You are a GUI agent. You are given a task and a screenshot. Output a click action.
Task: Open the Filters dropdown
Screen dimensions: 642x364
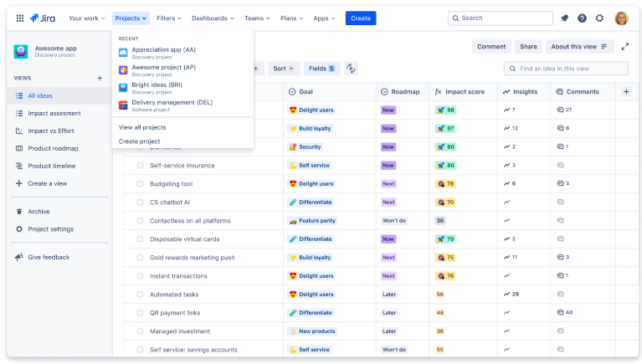click(x=169, y=18)
